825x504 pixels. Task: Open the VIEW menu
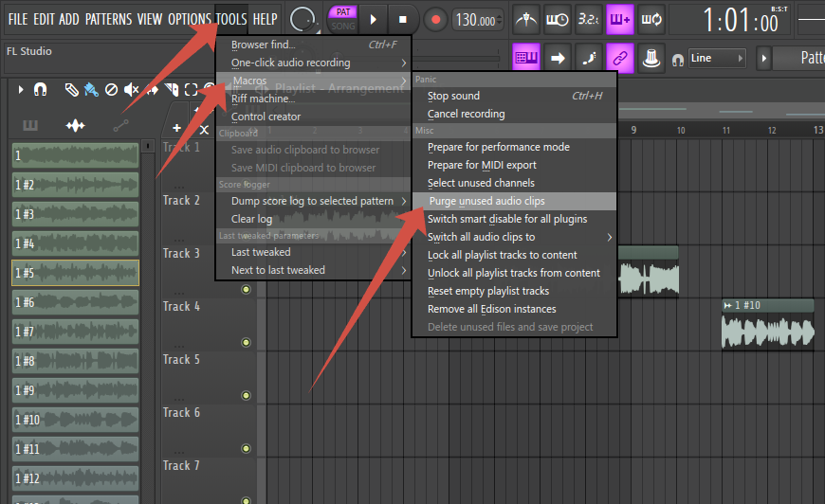click(150, 20)
